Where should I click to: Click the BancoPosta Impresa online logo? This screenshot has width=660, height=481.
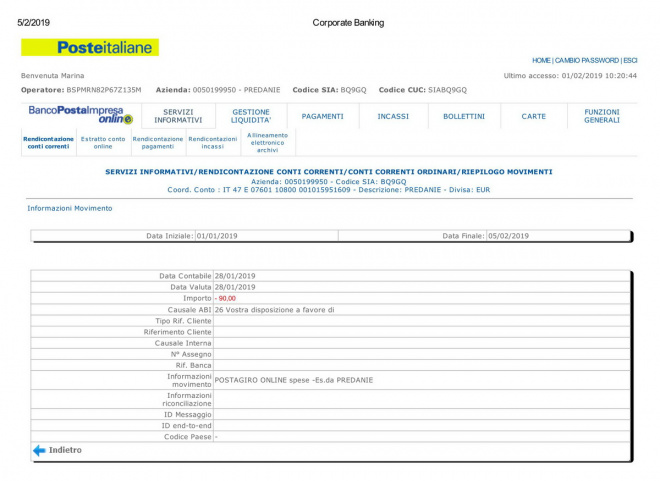(x=80, y=115)
